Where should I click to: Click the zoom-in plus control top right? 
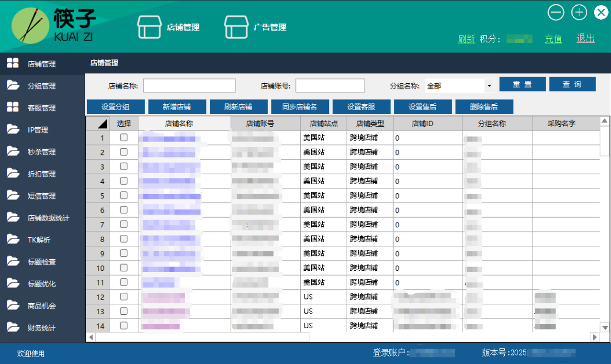click(579, 13)
